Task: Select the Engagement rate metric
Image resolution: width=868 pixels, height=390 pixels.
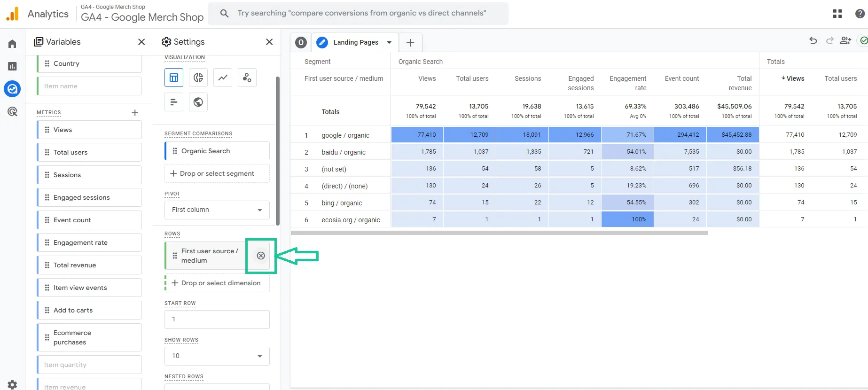Action: coord(89,242)
